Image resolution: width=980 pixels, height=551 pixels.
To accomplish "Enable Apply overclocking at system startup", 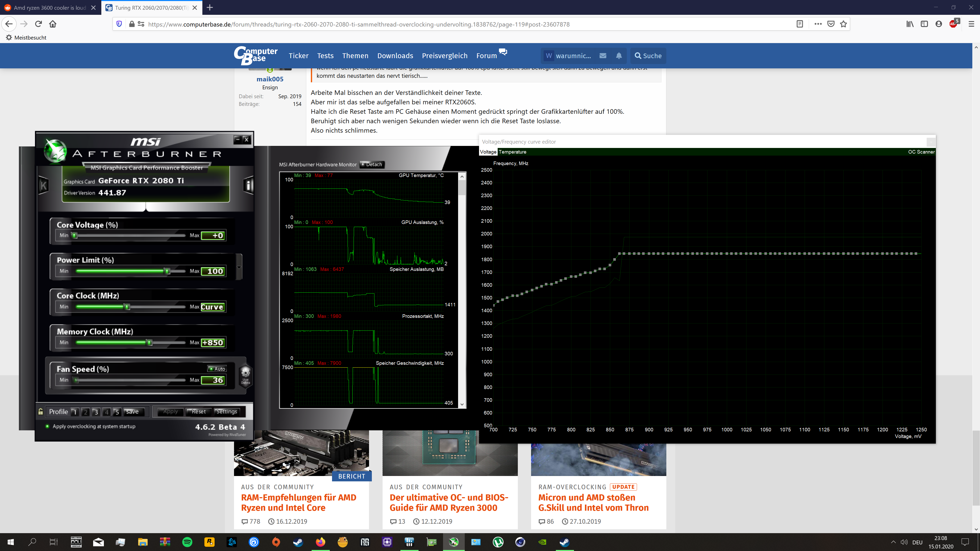I will 47,426.
